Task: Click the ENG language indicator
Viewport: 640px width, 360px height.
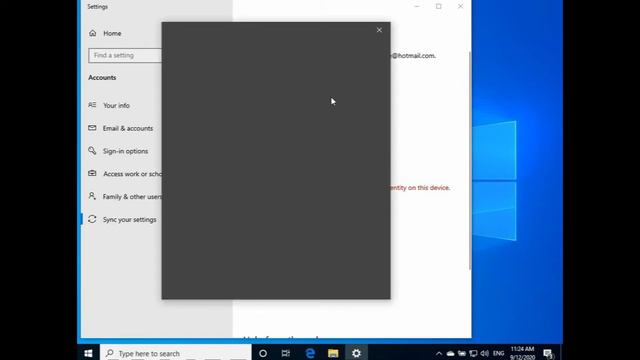Action: click(x=498, y=353)
